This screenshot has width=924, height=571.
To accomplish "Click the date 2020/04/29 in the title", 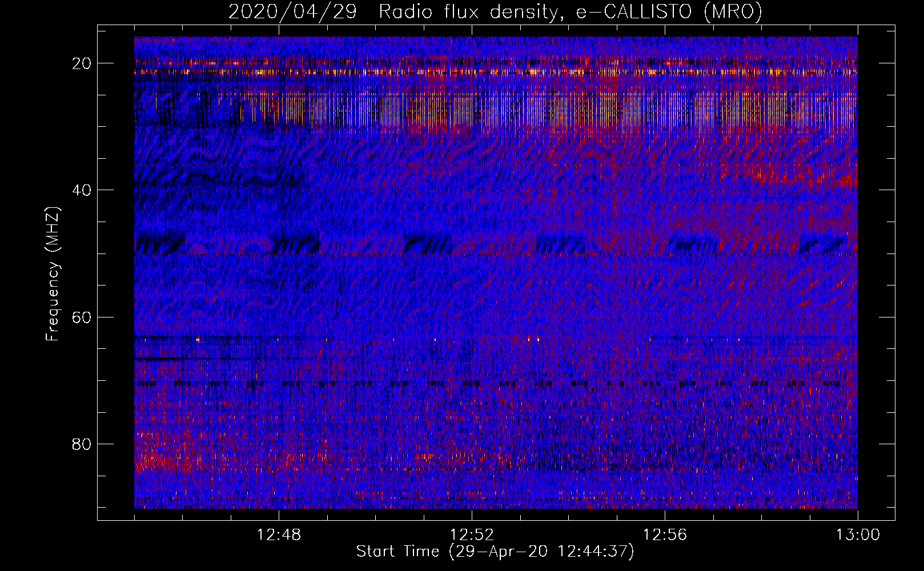I will point(292,12).
